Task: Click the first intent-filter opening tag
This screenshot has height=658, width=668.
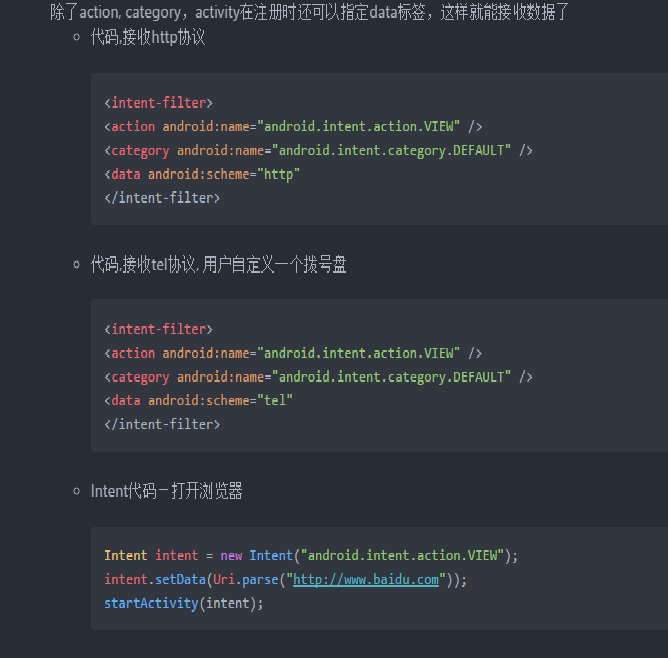Action: tap(158, 103)
